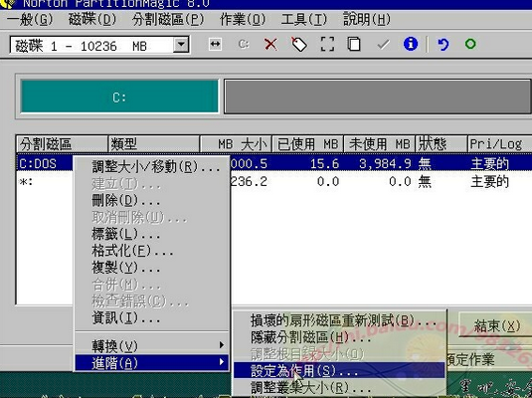
Task: Open the 工具(T) menu
Action: (x=304, y=19)
